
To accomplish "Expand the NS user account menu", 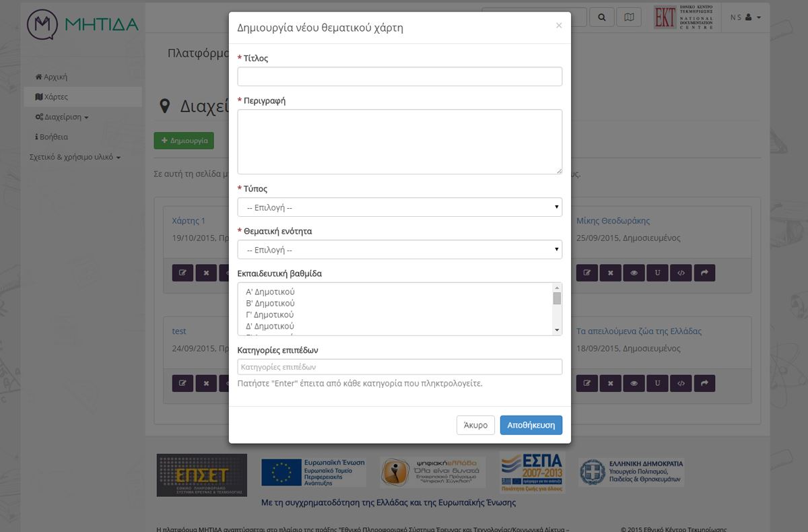I will [x=745, y=17].
